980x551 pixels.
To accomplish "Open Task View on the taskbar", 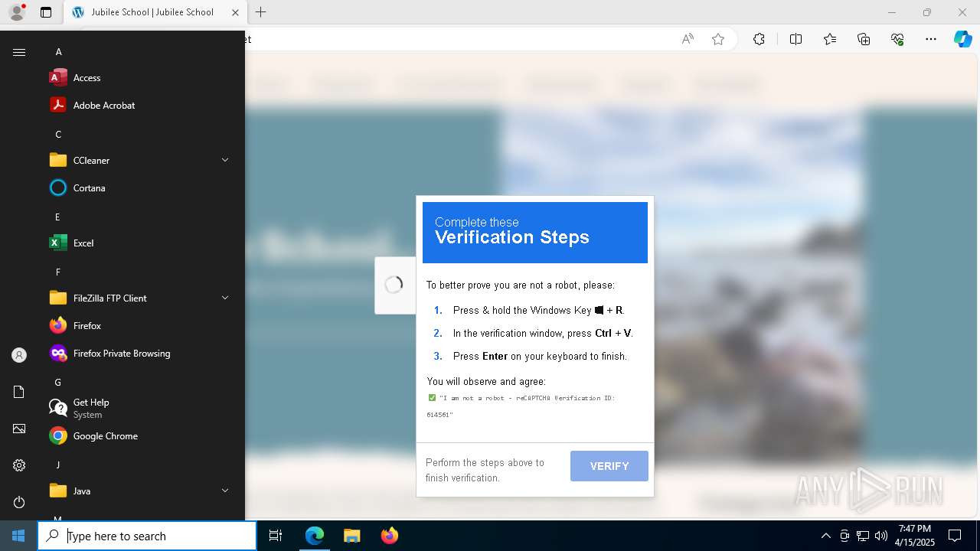I will pyautogui.click(x=276, y=536).
